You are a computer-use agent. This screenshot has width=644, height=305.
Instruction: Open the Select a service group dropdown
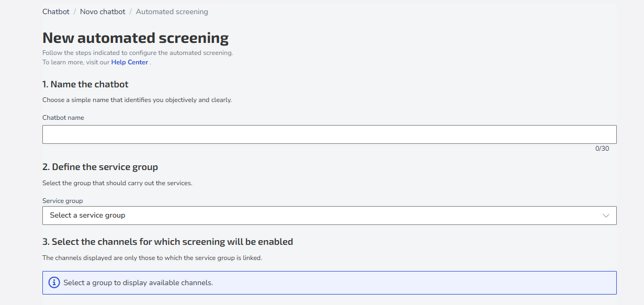pyautogui.click(x=330, y=216)
